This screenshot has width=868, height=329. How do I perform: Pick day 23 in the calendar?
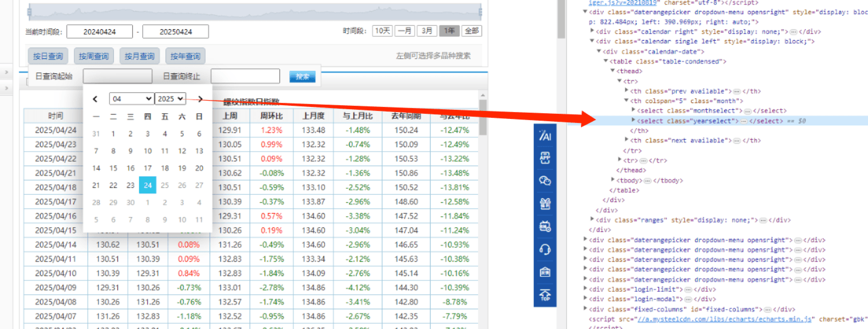pyautogui.click(x=131, y=185)
